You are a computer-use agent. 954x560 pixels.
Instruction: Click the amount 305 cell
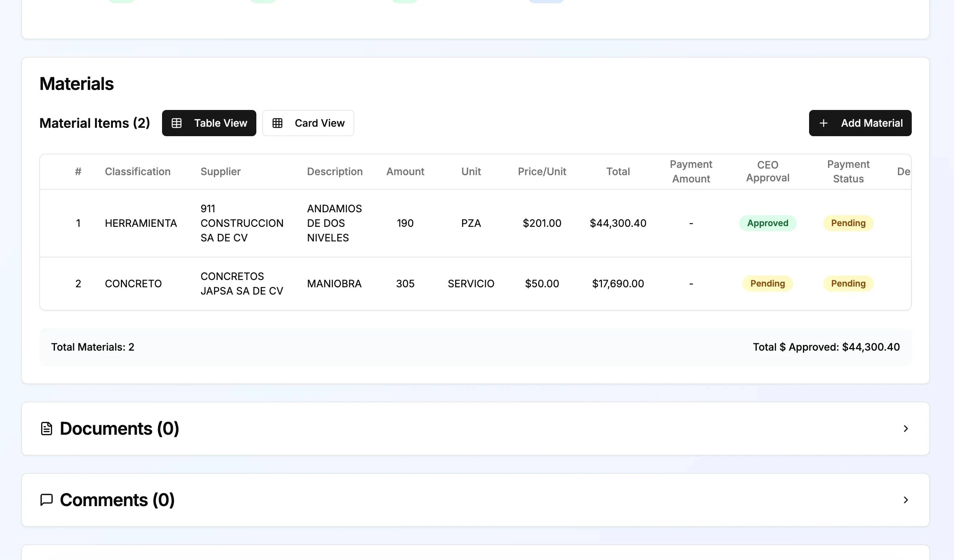[405, 284]
